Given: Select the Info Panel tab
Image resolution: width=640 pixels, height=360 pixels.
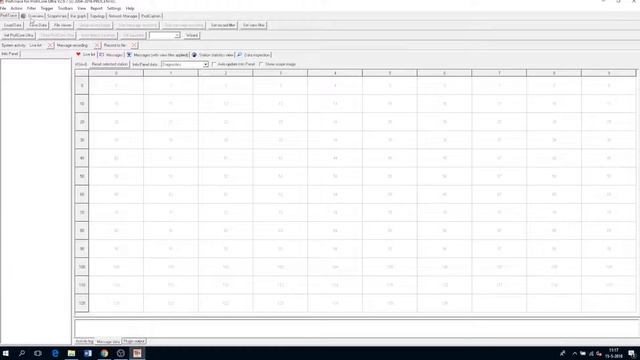Looking at the screenshot, I should click(10, 54).
